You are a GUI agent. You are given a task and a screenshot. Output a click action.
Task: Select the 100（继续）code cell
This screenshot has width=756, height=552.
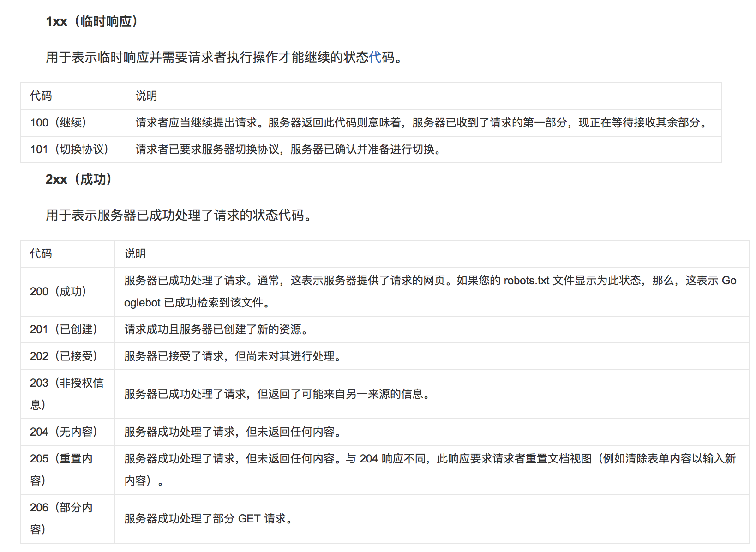tap(58, 123)
